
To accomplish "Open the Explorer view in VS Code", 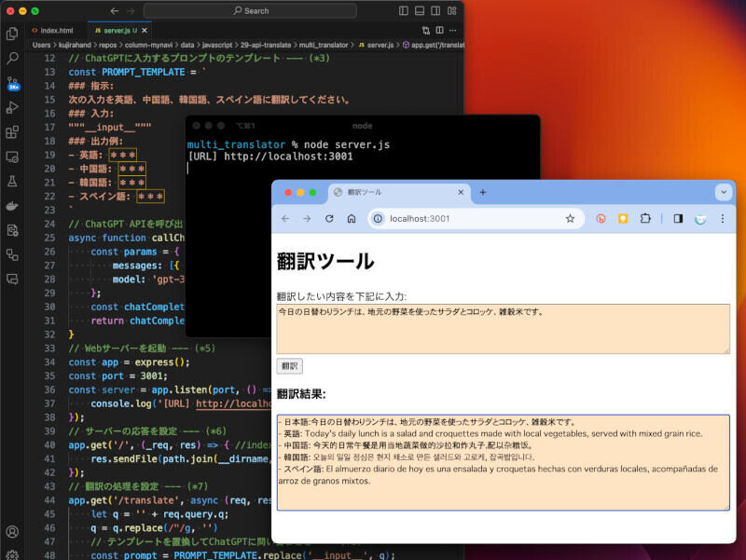I will (x=12, y=34).
